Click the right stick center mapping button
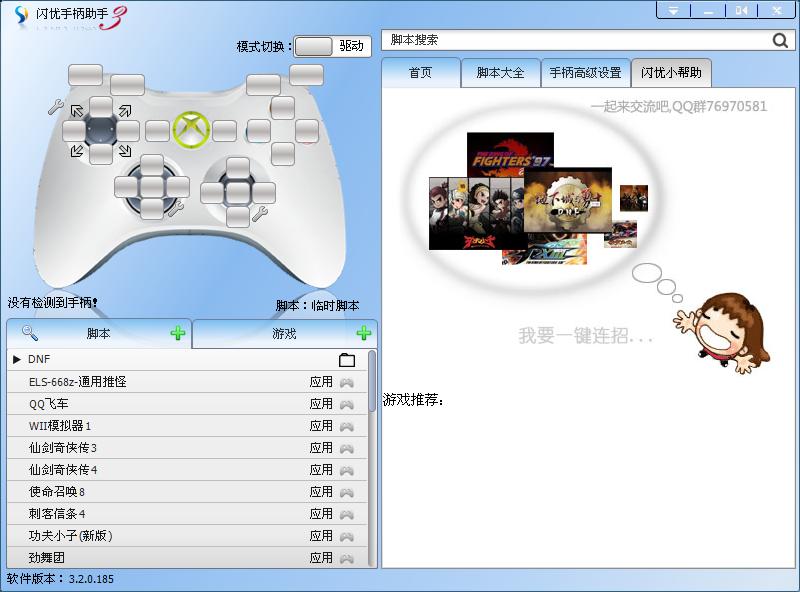The height and width of the screenshot is (592, 800). pos(238,193)
